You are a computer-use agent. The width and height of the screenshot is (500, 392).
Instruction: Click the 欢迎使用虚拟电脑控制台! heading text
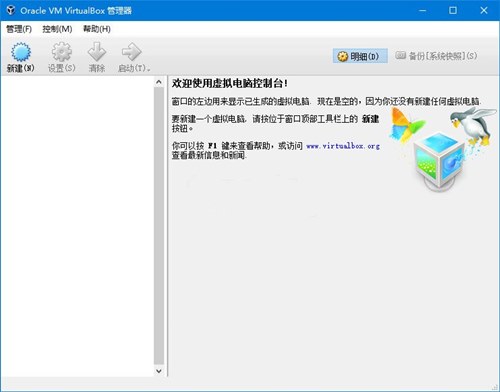click(x=230, y=83)
